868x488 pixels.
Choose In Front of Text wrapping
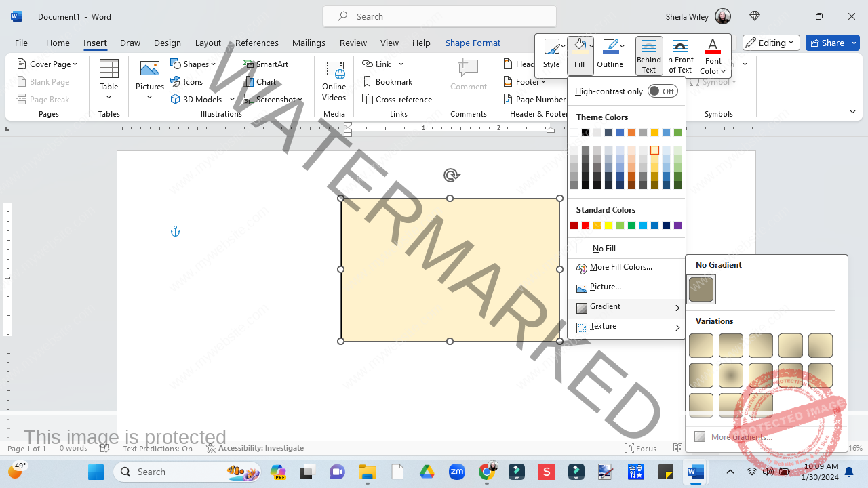(679, 56)
